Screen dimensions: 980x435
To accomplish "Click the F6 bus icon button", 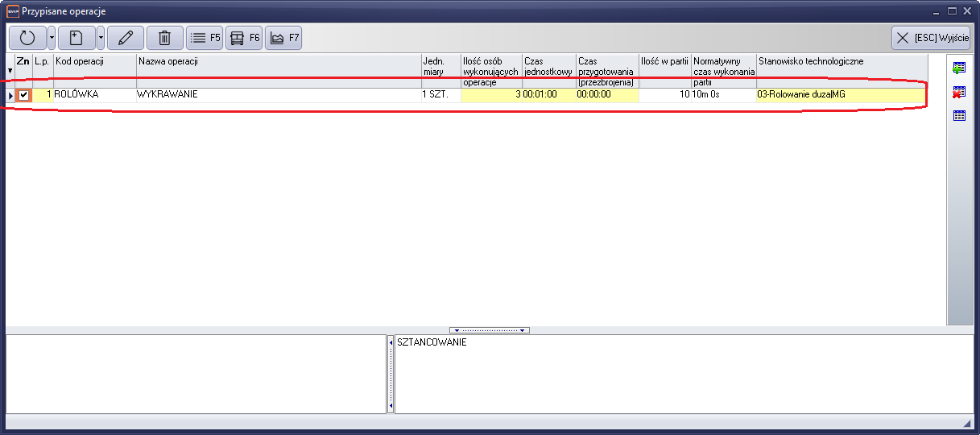I will (x=244, y=38).
